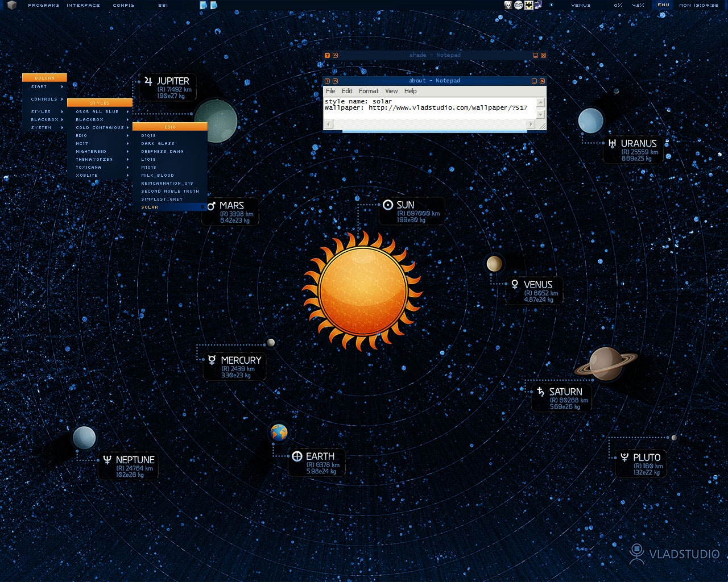Screen dimensions: 728x582
Task: Expand the Controls submenu
Action: [44, 99]
